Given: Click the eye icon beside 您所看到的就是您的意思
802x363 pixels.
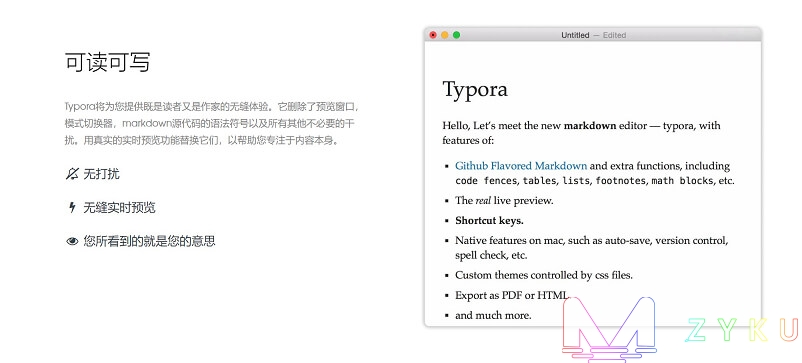Looking at the screenshot, I should pyautogui.click(x=72, y=241).
